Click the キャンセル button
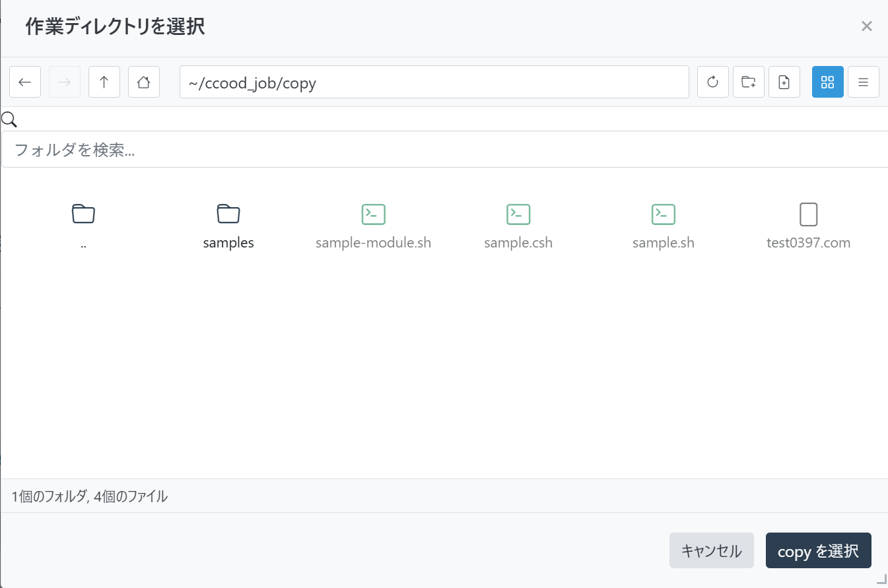 point(712,550)
